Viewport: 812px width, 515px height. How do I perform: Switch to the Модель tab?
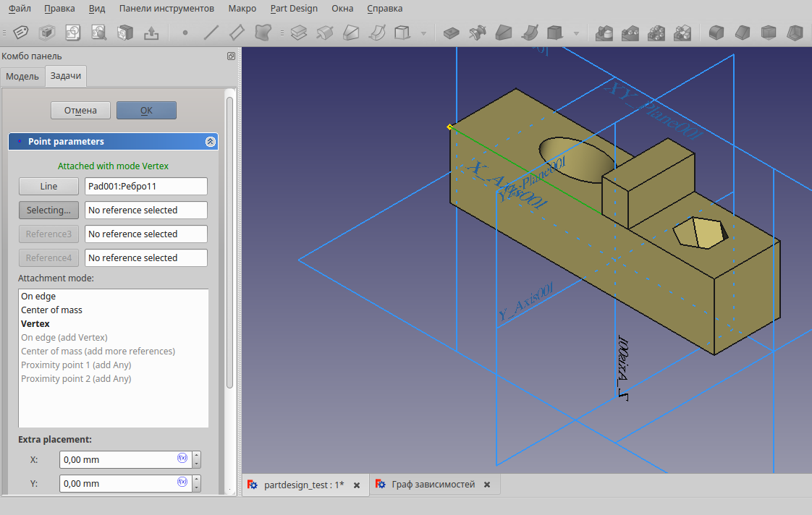(22, 76)
